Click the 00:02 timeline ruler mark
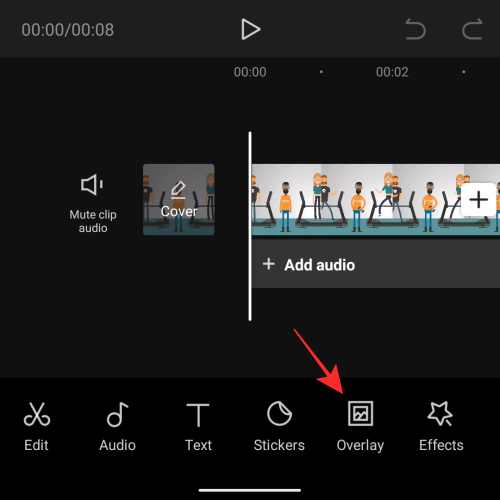This screenshot has width=500, height=500. point(392,72)
